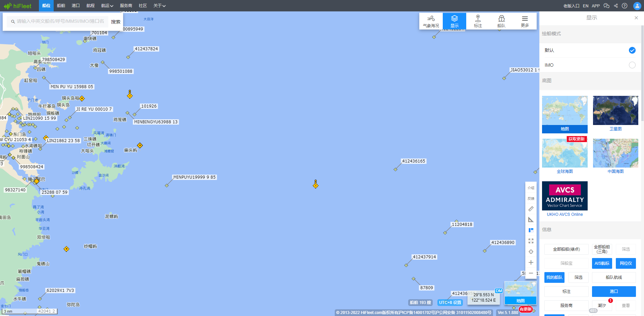The image size is (644, 316).
Task: Click the APP link in header
Action: (596, 6)
